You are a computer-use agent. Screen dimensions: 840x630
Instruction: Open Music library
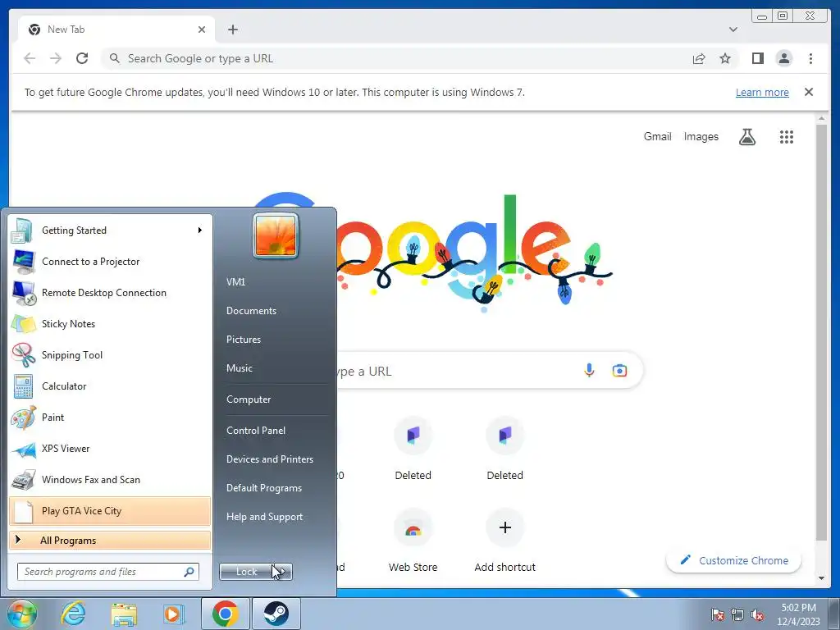coord(240,368)
